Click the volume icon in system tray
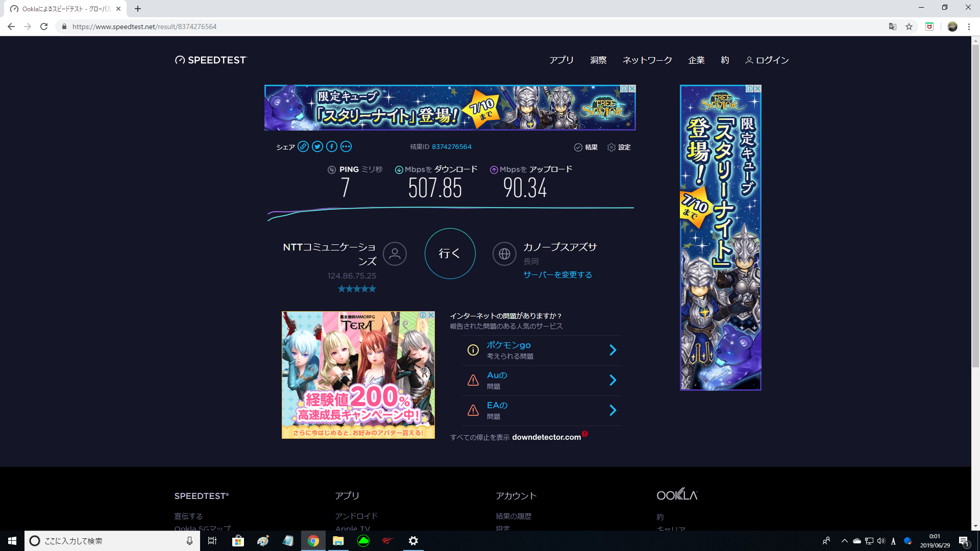 coord(881,541)
